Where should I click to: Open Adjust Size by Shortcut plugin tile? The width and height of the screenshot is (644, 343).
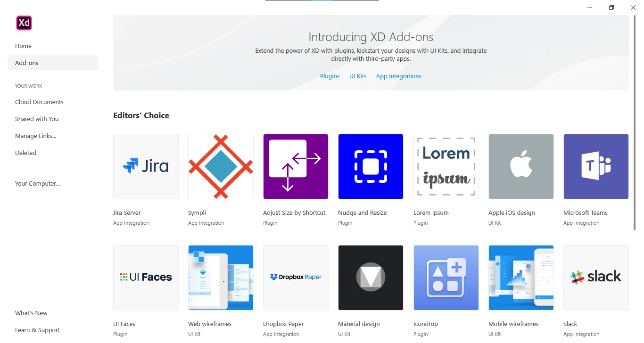tap(296, 166)
